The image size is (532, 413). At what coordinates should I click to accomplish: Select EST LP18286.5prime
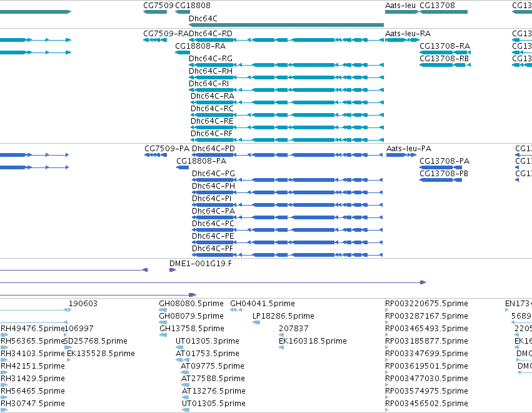click(x=283, y=316)
